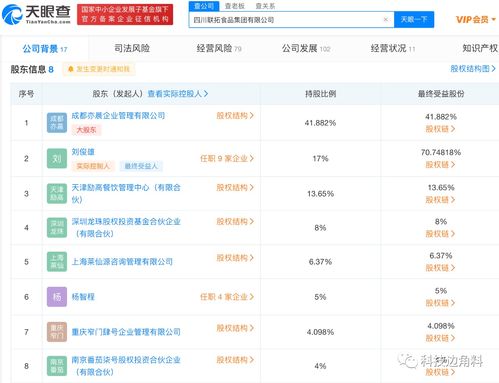Screen dimensions: 499x383
Task: Switch to the 经营状况 tab
Action: [393, 48]
